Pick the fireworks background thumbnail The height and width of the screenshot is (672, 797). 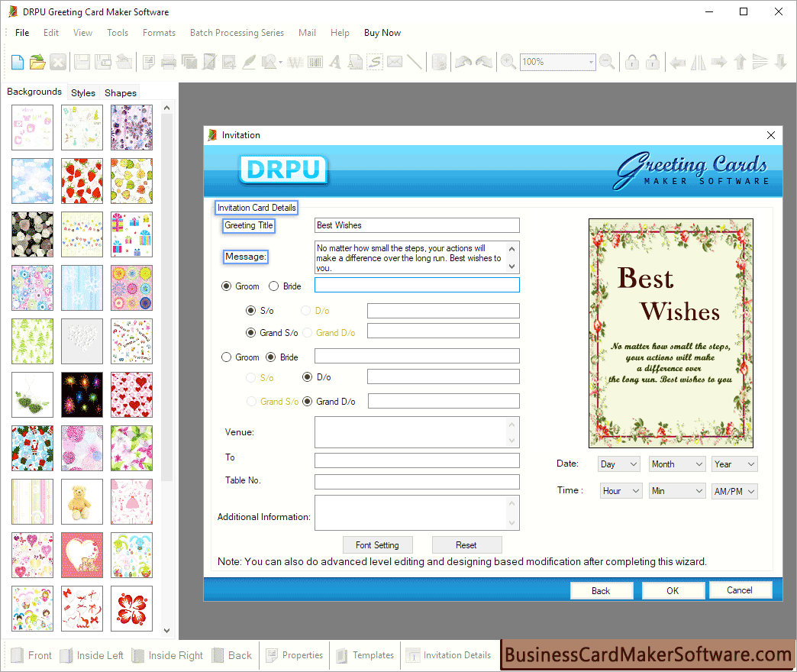point(82,395)
